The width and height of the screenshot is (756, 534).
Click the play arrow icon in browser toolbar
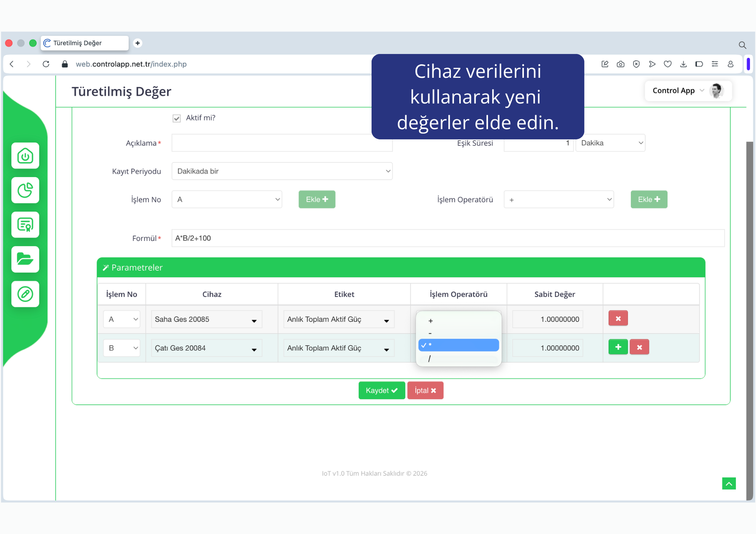(652, 64)
